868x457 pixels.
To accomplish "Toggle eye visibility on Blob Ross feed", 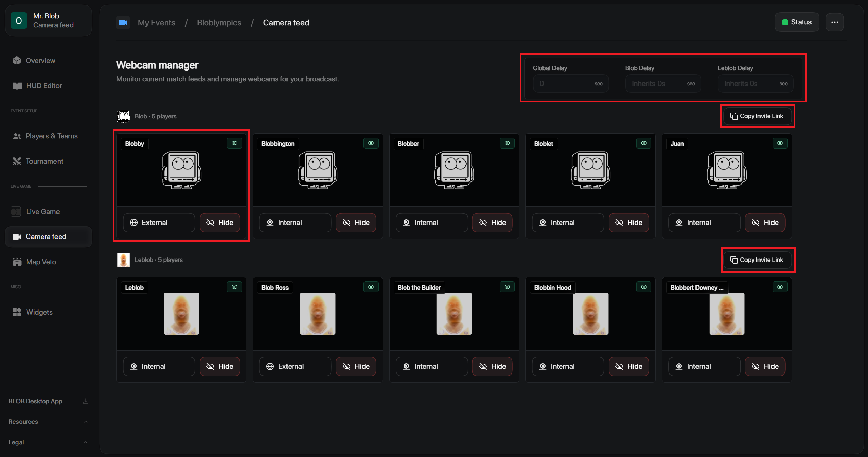I will [371, 287].
